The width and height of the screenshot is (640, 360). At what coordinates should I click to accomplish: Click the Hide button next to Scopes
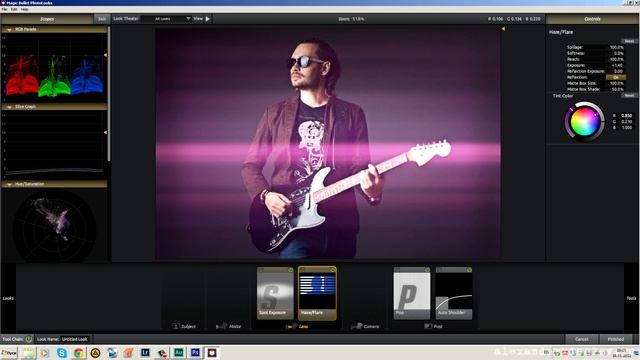click(x=102, y=19)
